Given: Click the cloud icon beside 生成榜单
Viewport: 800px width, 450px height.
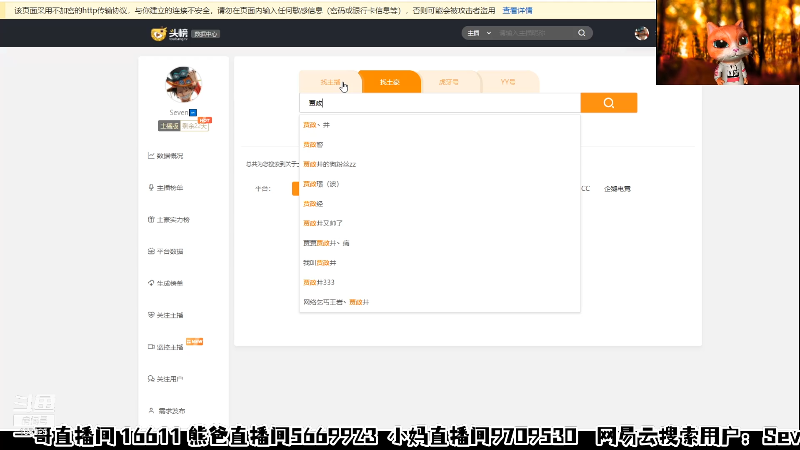Looking at the screenshot, I should click(151, 283).
